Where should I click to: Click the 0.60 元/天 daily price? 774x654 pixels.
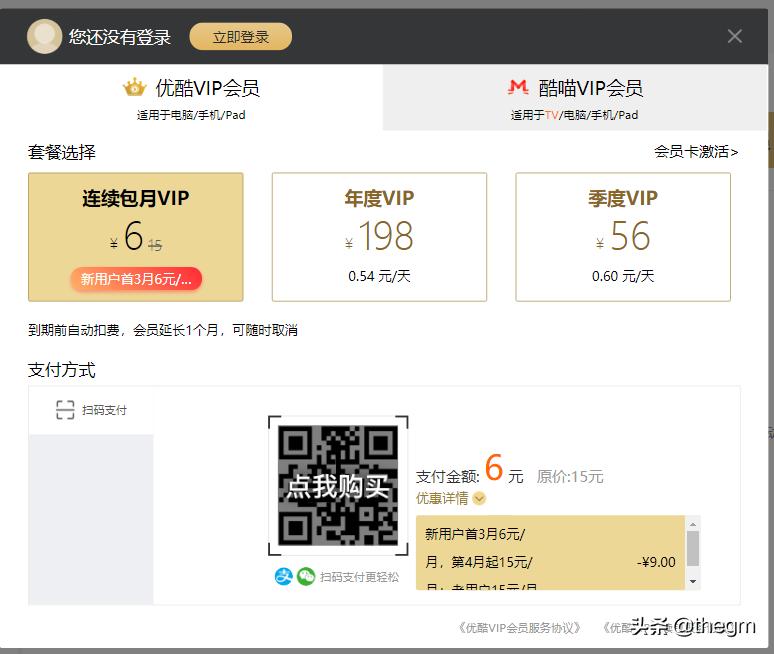623,276
